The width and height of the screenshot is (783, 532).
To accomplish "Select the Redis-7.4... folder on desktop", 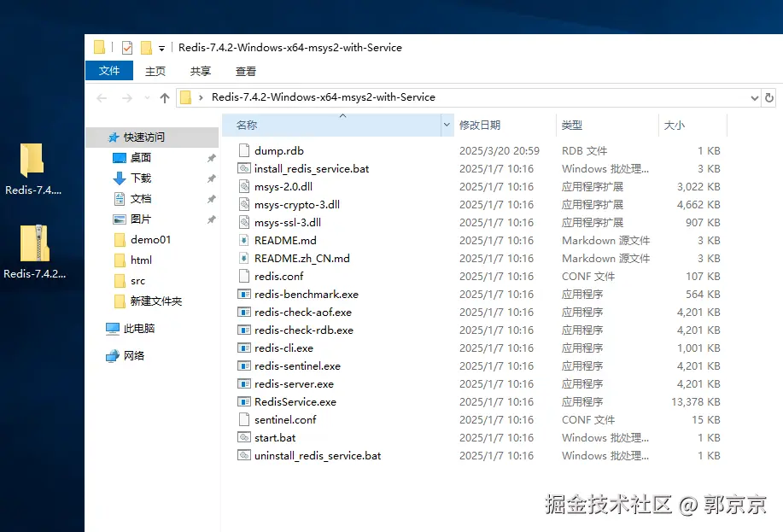I will click(x=33, y=169).
